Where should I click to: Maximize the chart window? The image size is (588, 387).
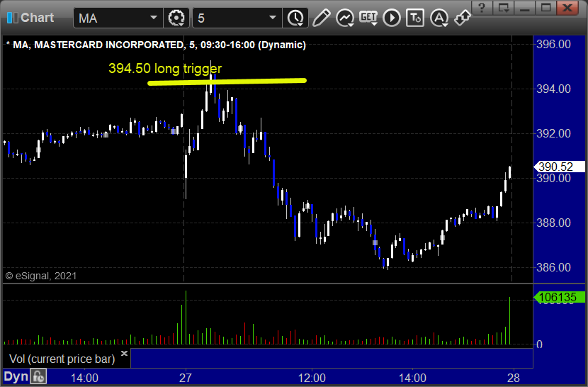[x=546, y=8]
